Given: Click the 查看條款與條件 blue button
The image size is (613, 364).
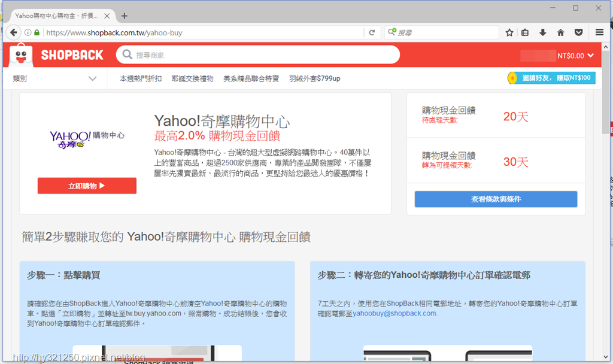Looking at the screenshot, I should (x=496, y=199).
